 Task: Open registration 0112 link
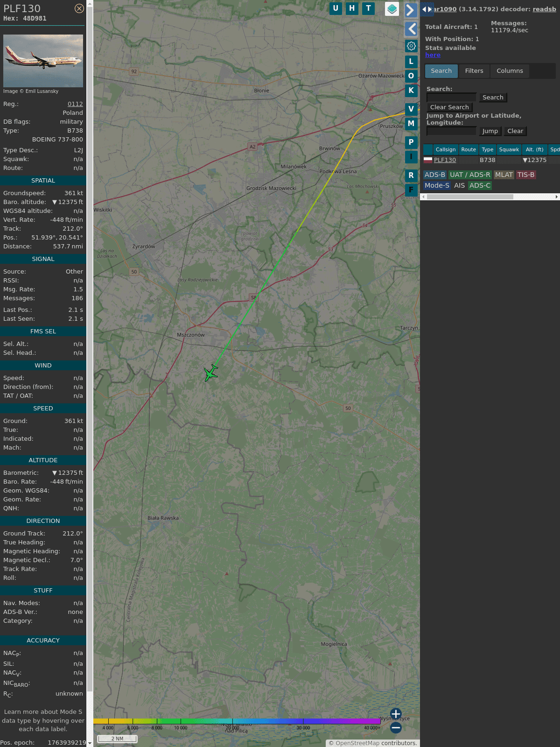75,104
